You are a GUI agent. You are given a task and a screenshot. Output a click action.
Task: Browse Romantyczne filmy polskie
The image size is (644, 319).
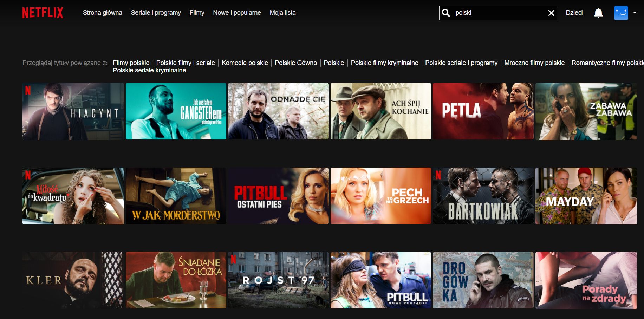607,63
